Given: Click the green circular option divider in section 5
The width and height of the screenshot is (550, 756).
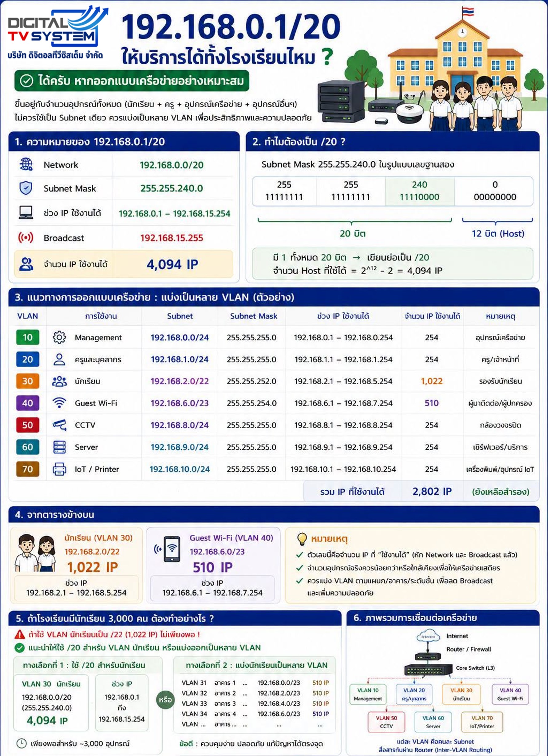Looking at the screenshot, I should click(165, 700).
